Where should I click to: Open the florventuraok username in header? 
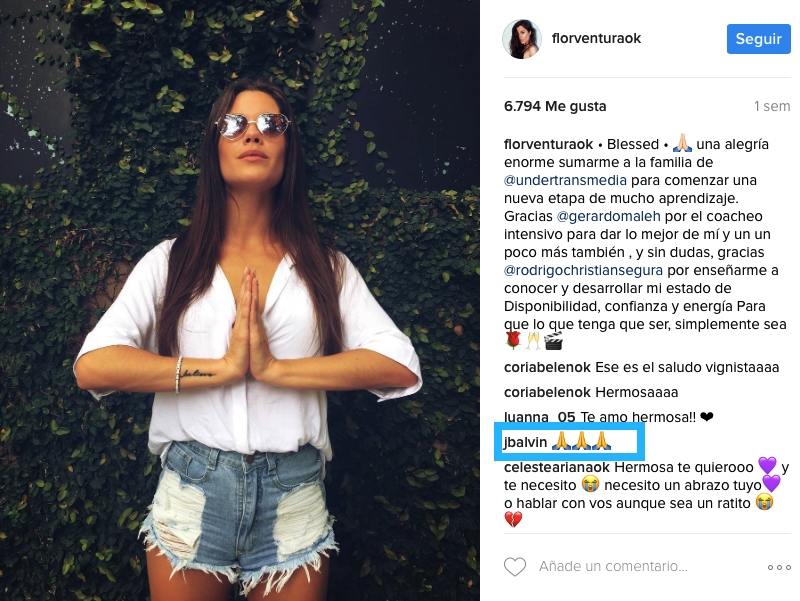click(x=596, y=38)
